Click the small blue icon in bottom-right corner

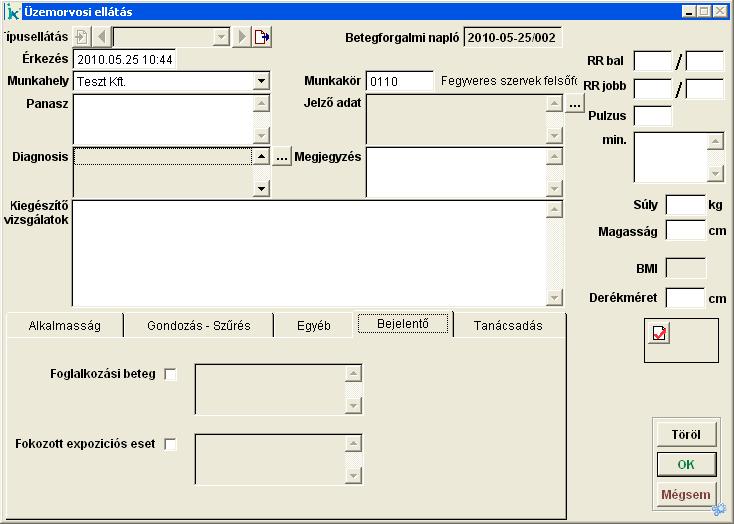[718, 510]
